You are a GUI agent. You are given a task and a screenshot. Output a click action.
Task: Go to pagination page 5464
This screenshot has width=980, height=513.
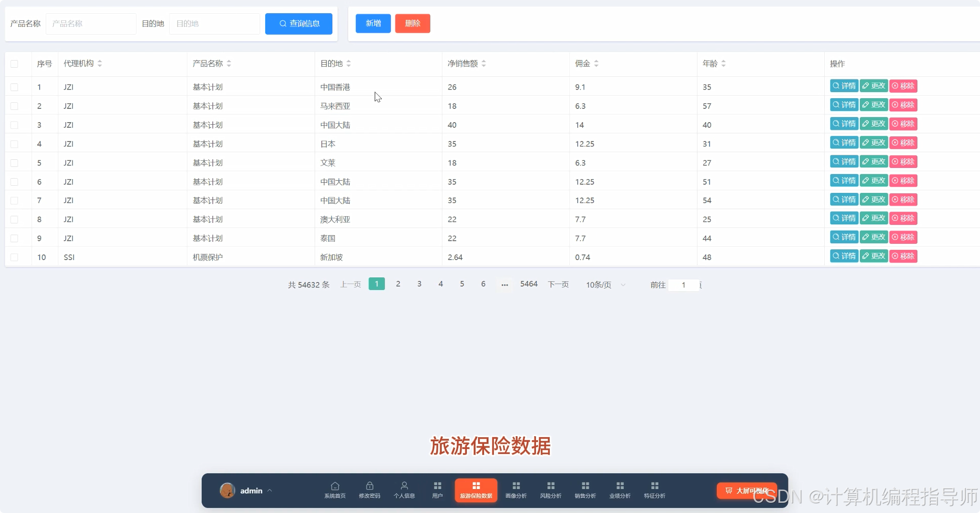click(x=528, y=284)
